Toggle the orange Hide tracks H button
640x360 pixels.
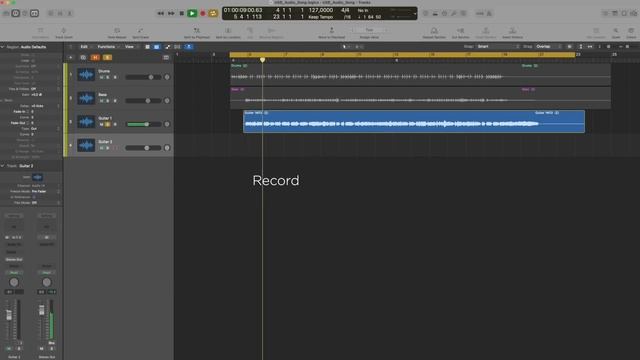click(x=95, y=58)
